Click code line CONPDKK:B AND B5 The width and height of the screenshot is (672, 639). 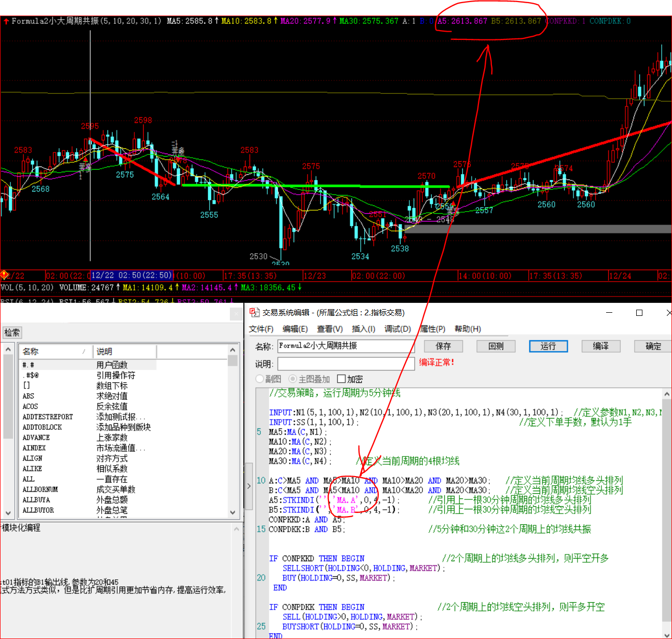307,529
